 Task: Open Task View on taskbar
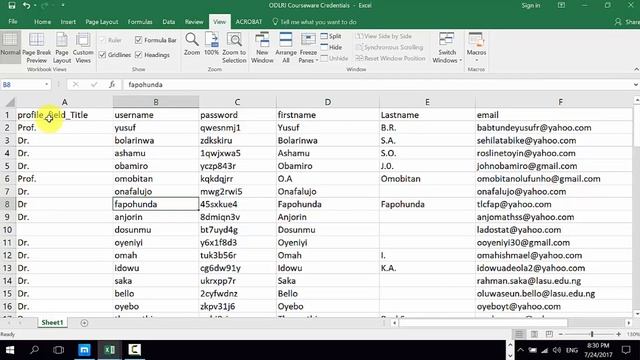59,350
